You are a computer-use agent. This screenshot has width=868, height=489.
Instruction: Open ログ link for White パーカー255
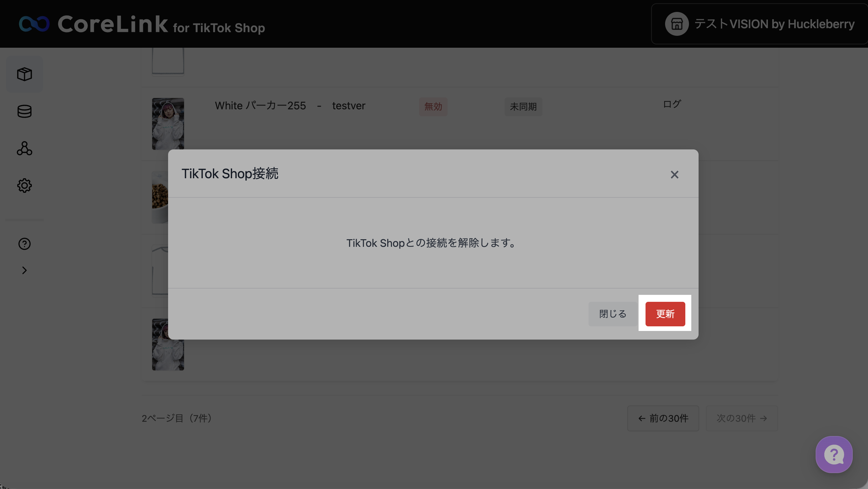click(x=671, y=104)
